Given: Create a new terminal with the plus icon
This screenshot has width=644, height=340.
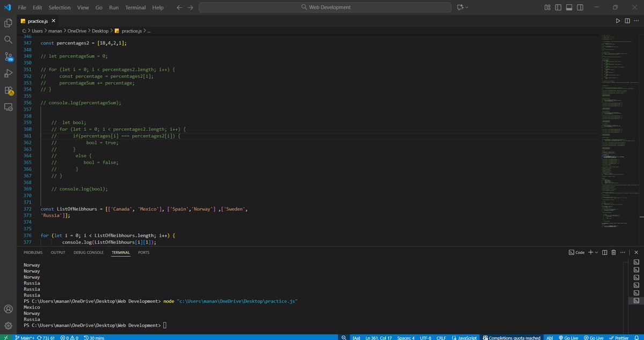Looking at the screenshot, I should click(x=590, y=252).
